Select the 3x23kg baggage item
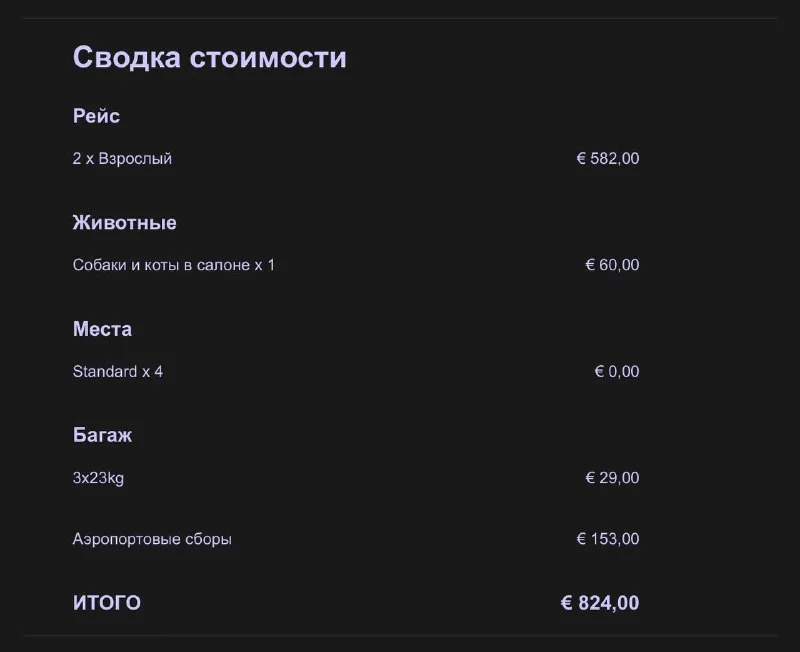The image size is (800, 652). (x=98, y=478)
